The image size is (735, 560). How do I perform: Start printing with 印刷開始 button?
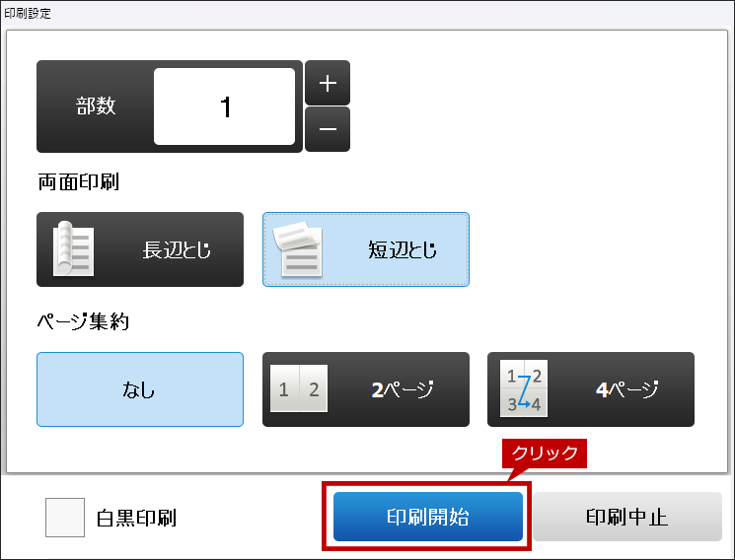pos(427,517)
